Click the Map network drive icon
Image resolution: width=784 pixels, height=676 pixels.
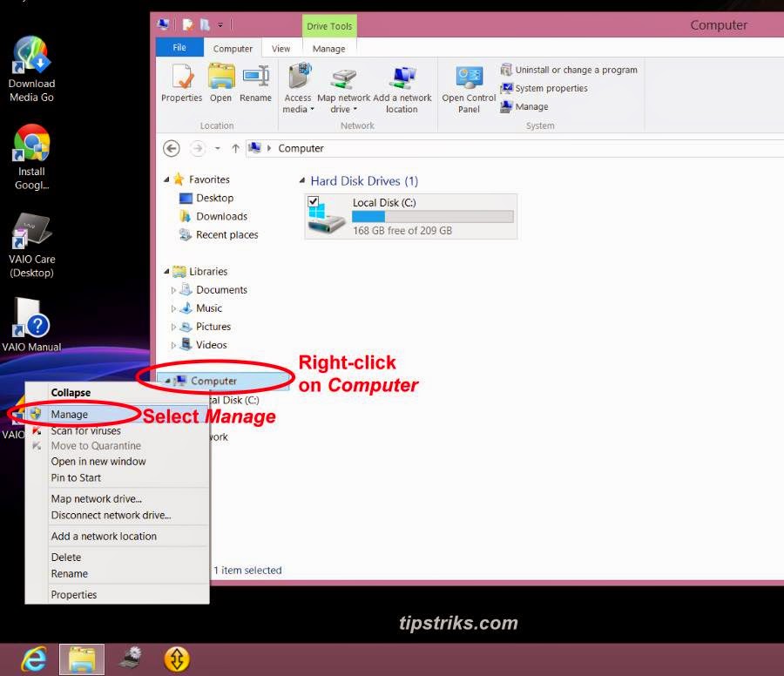click(343, 88)
